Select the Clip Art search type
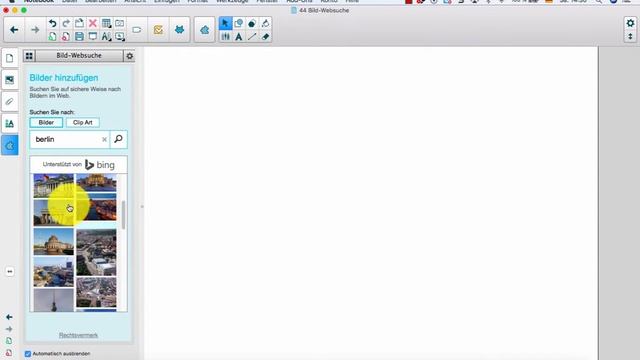 [82, 122]
